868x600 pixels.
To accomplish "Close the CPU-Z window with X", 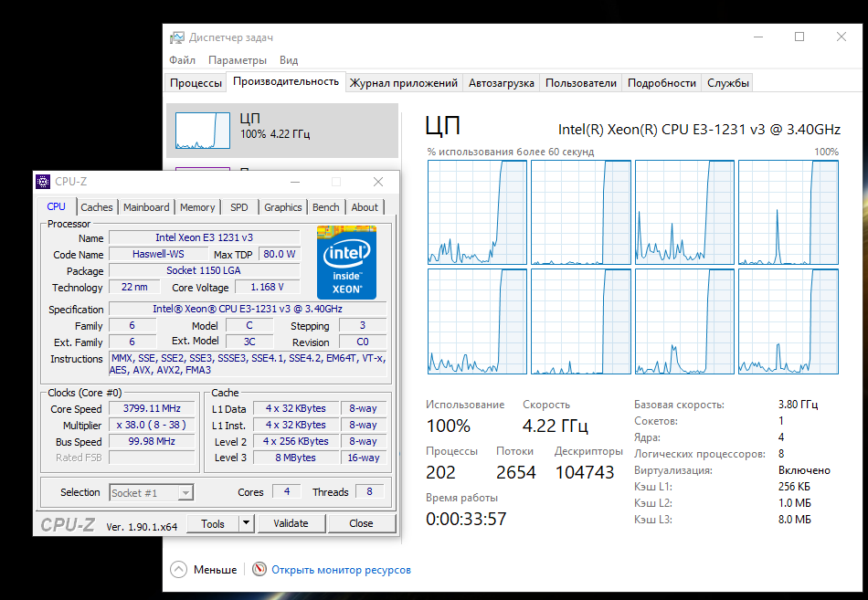I will point(378,182).
